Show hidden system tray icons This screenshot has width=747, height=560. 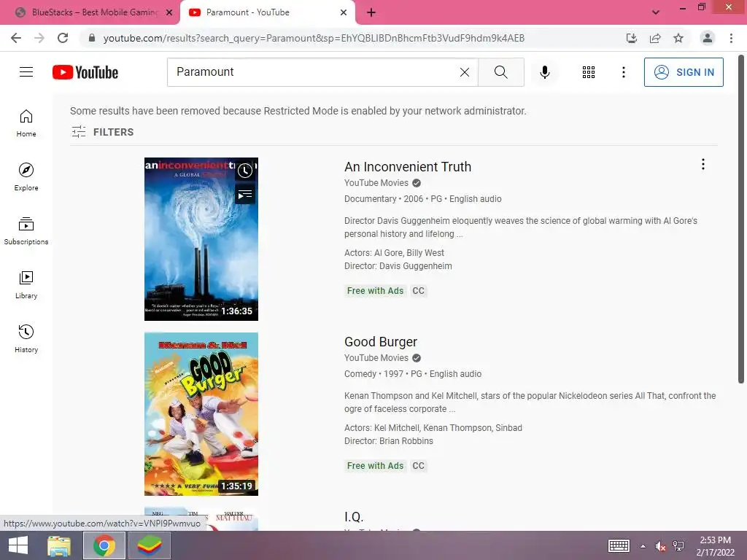coord(643,546)
